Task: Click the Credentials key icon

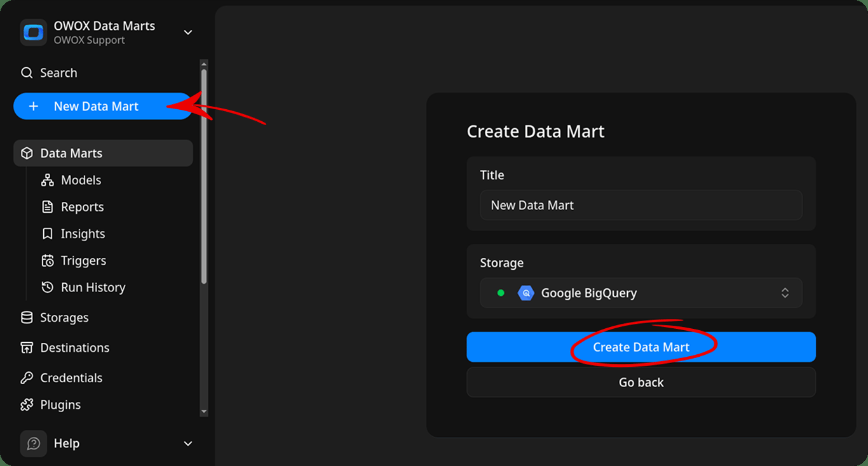Action: [x=27, y=378]
